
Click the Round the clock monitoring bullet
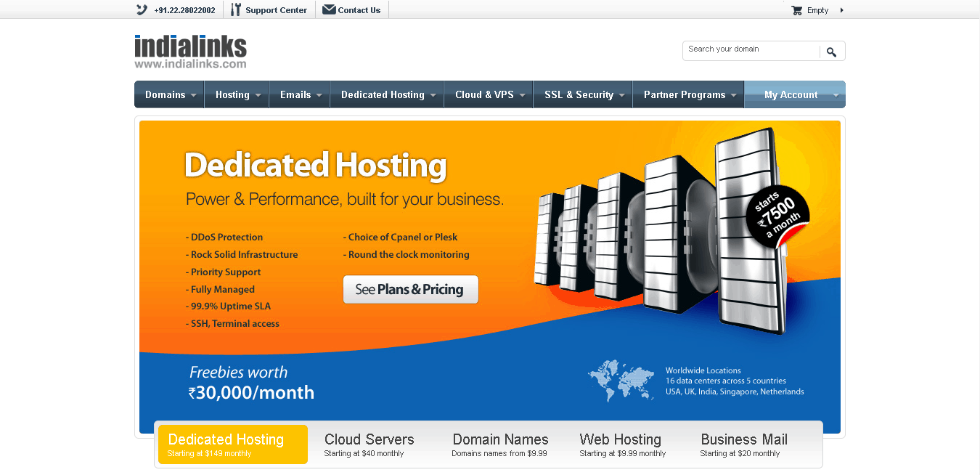coord(407,254)
